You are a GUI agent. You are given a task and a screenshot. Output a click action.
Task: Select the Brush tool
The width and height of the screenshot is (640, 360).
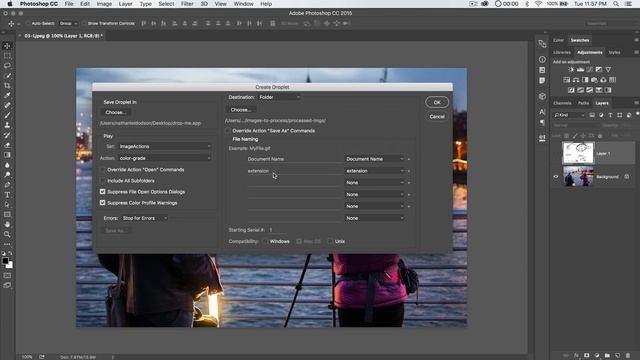coord(7,116)
